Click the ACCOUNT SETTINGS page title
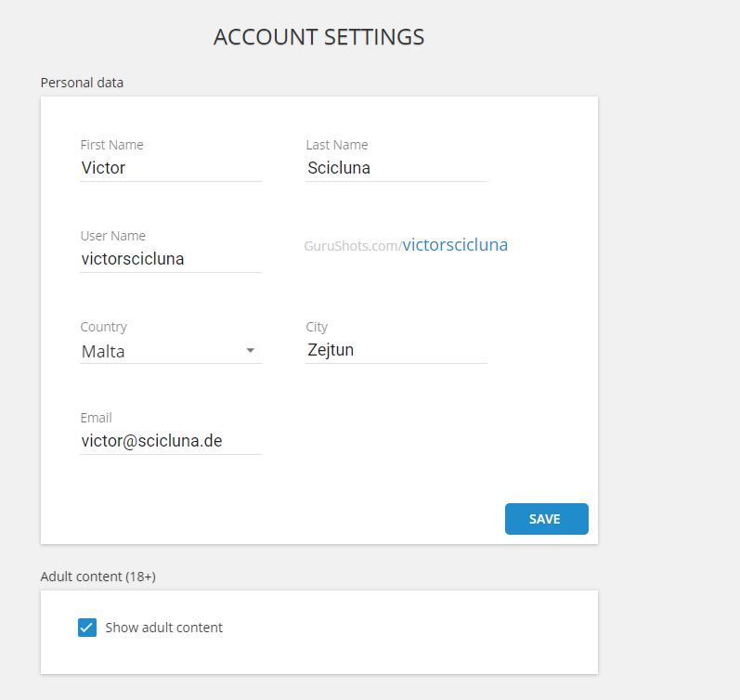The width and height of the screenshot is (740, 700). click(319, 37)
